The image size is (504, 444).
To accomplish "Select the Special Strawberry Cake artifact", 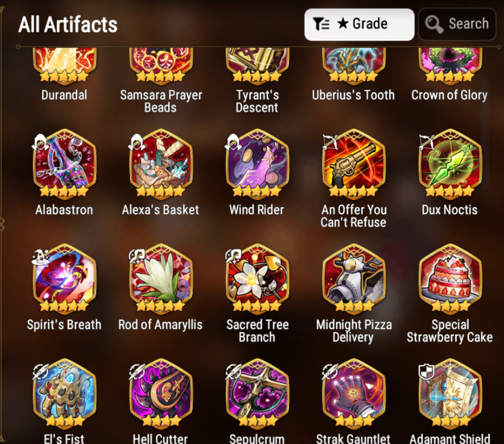I will click(450, 277).
